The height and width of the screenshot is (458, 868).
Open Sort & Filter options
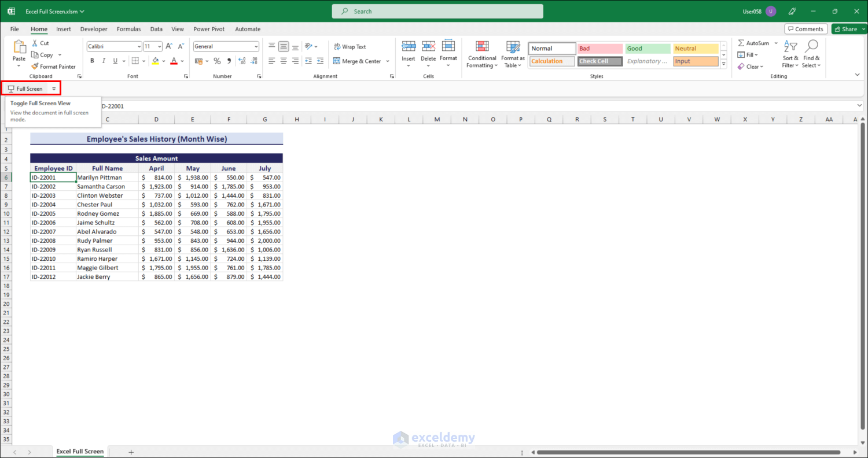coord(790,54)
